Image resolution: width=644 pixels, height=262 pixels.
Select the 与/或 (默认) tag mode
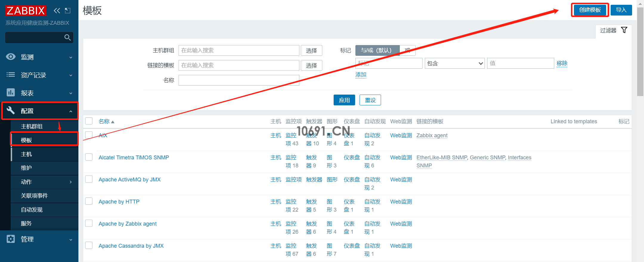point(377,50)
